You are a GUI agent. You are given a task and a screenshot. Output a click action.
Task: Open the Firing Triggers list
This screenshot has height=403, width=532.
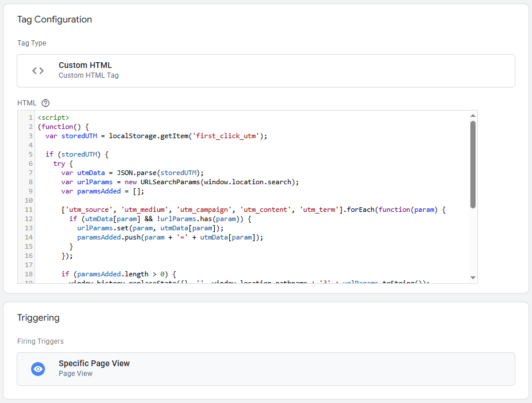40,341
